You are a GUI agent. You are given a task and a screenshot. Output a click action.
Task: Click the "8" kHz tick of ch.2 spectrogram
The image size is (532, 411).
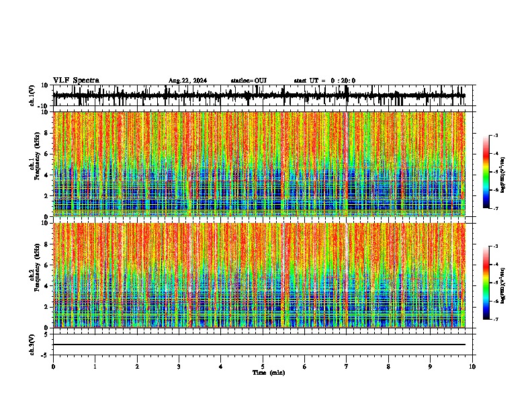pos(46,244)
